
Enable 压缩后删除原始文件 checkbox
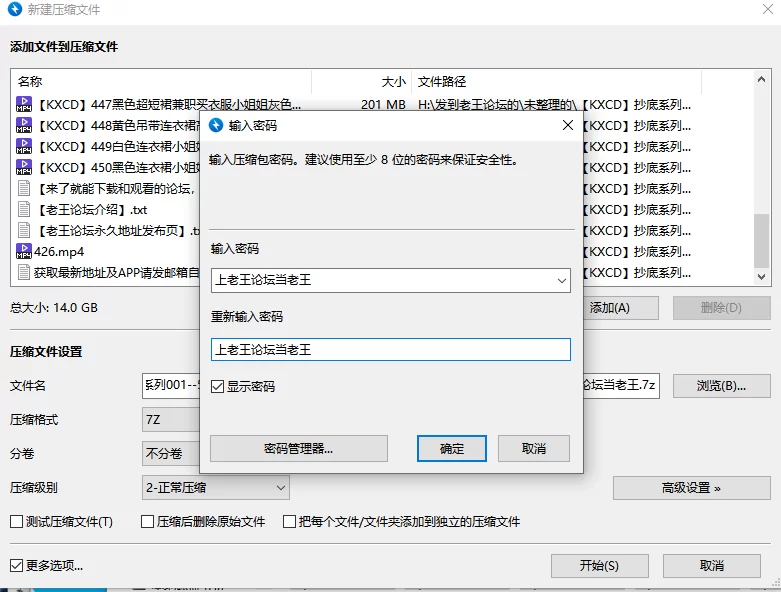point(147,521)
